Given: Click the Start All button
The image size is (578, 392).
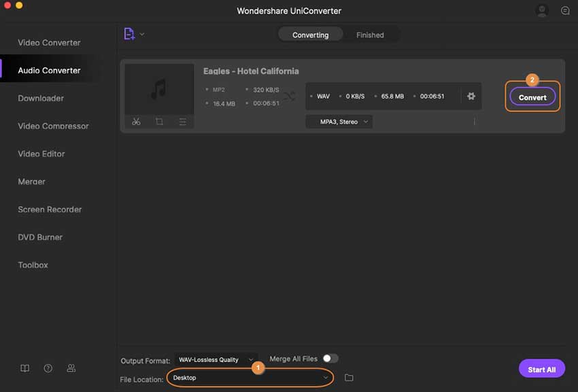Looking at the screenshot, I should (541, 369).
